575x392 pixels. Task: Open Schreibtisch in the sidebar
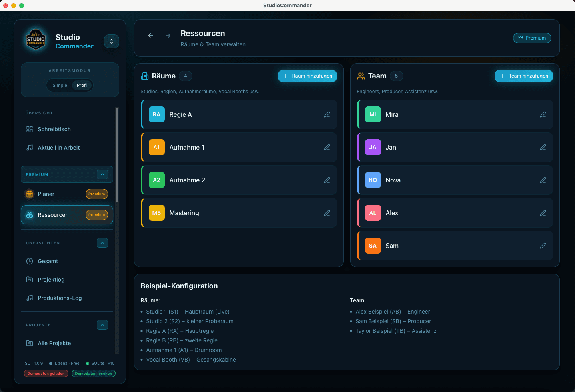click(x=54, y=129)
